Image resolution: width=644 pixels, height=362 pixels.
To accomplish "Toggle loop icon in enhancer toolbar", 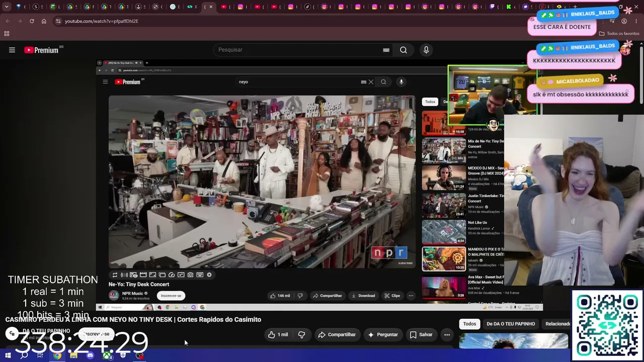I will (115, 275).
